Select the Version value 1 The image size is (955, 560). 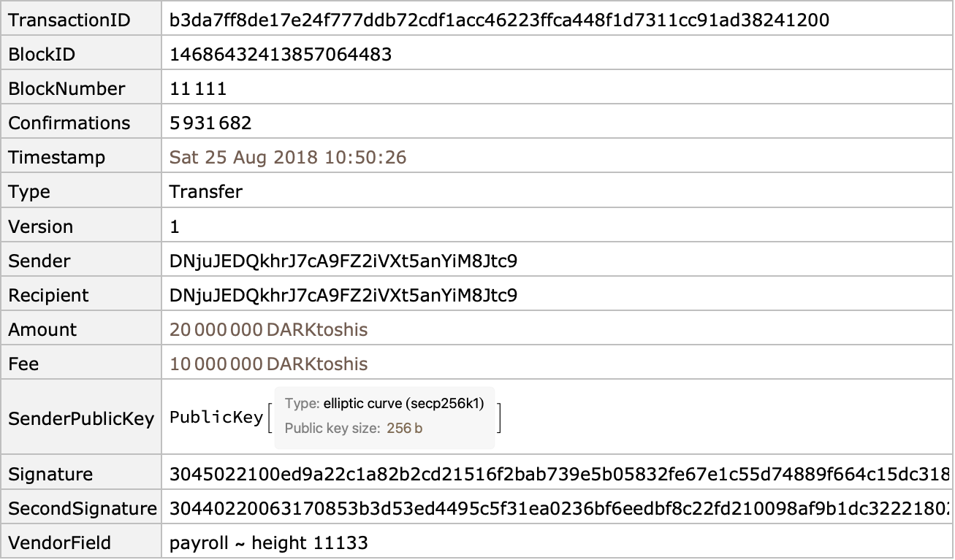point(175,226)
